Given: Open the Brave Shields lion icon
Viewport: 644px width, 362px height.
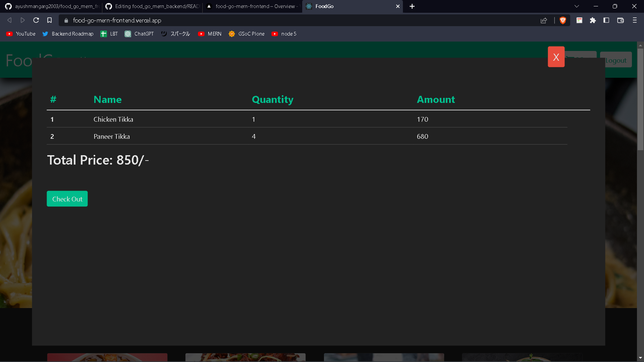Looking at the screenshot, I should pyautogui.click(x=563, y=20).
